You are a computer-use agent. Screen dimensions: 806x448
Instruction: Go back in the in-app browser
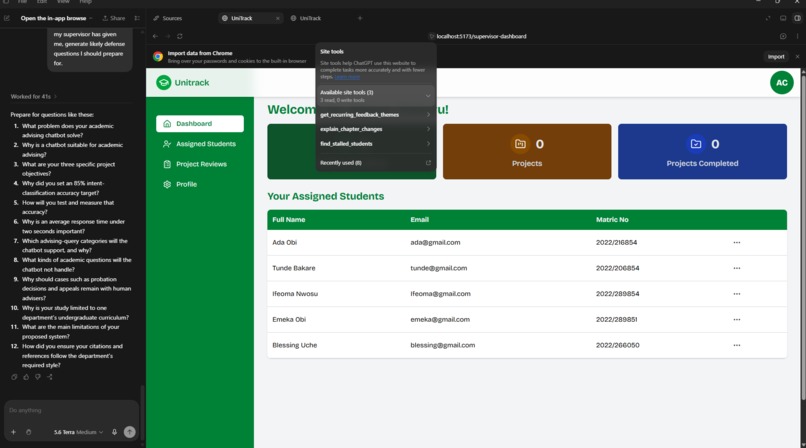[x=155, y=36]
